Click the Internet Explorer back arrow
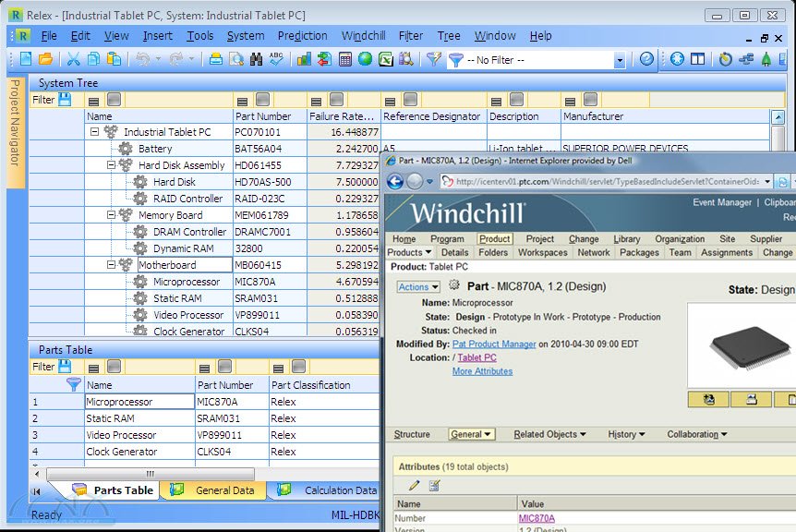The width and height of the screenshot is (796, 532). [394, 182]
